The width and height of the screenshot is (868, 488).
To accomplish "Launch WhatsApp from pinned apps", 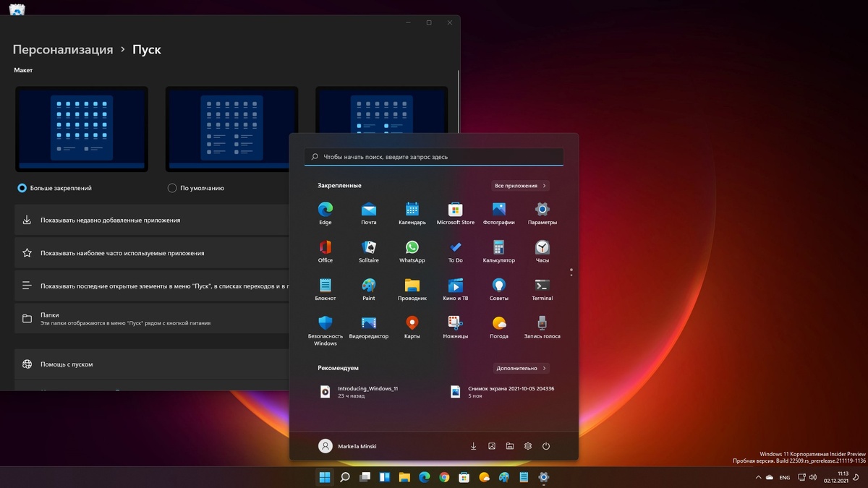I will [412, 251].
